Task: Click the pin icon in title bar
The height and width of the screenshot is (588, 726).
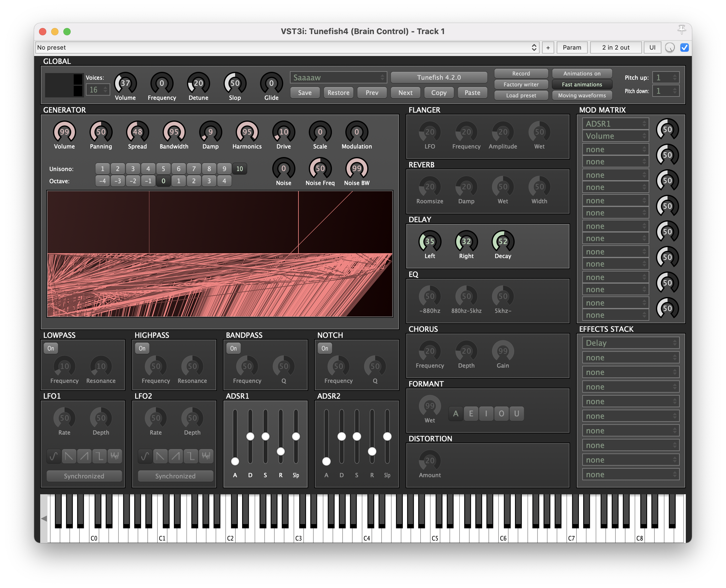Action: click(682, 30)
